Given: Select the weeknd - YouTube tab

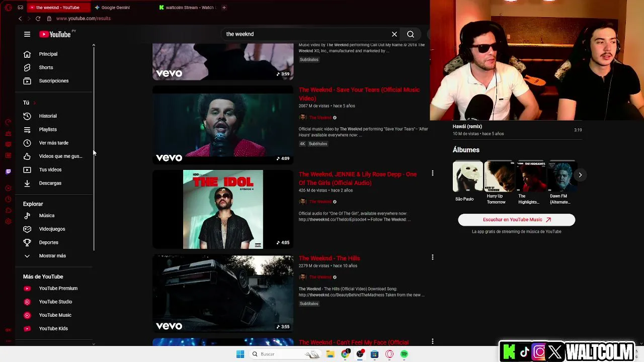Looking at the screenshot, I should click(58, 8).
